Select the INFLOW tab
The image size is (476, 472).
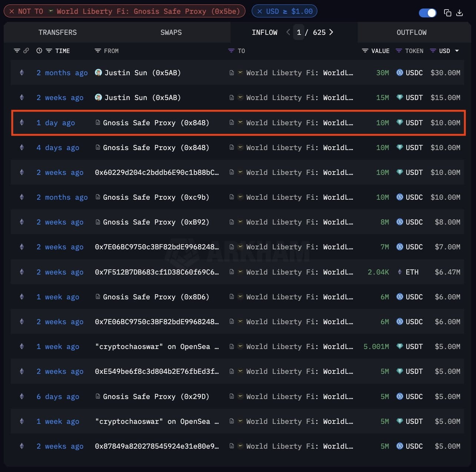pos(264,32)
